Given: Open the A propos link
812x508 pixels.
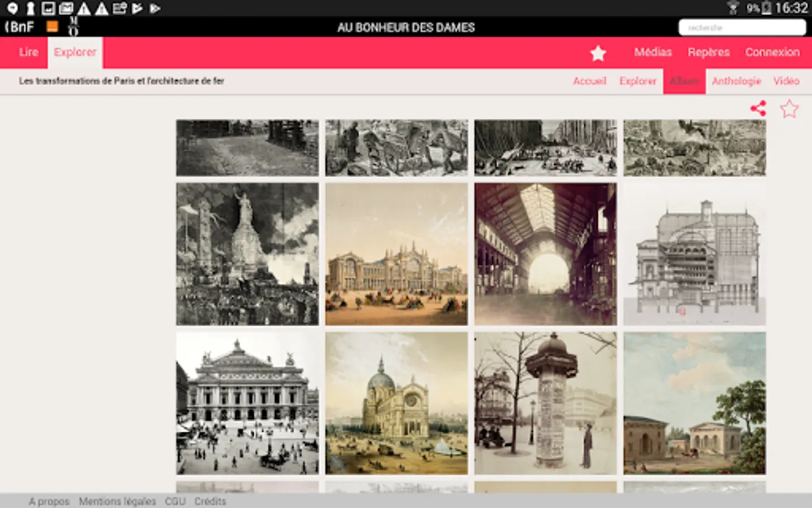Looking at the screenshot, I should point(49,501).
